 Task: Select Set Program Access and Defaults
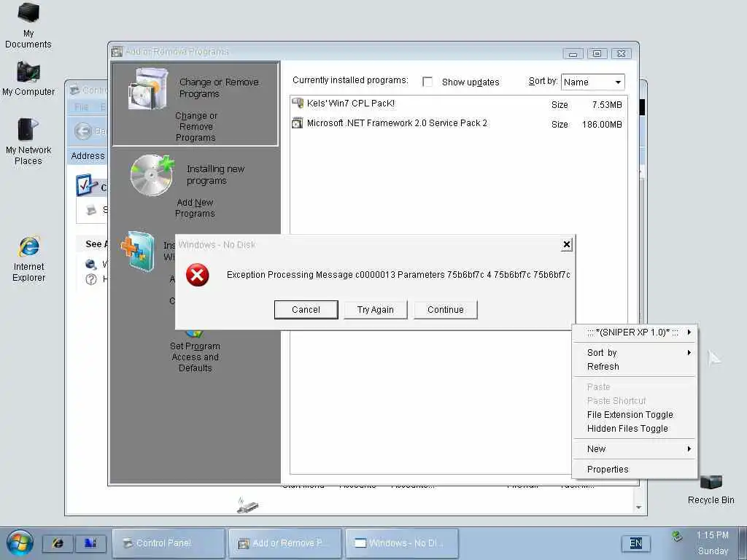tap(195, 357)
